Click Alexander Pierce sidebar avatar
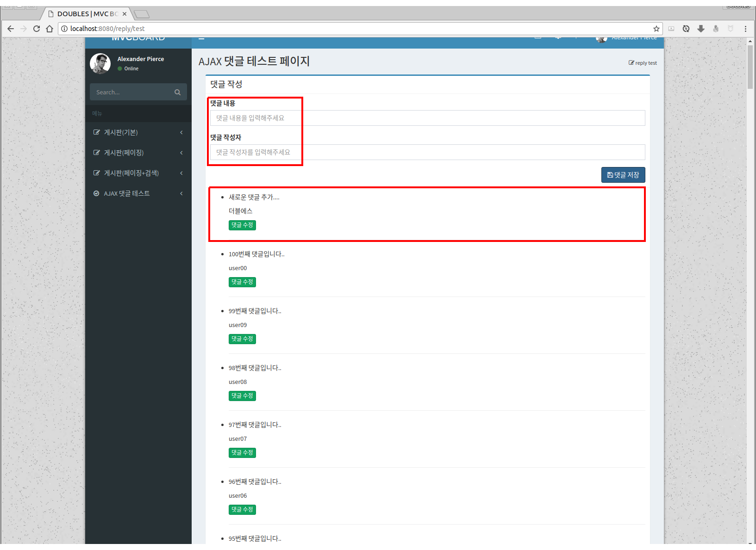 [x=100, y=63]
